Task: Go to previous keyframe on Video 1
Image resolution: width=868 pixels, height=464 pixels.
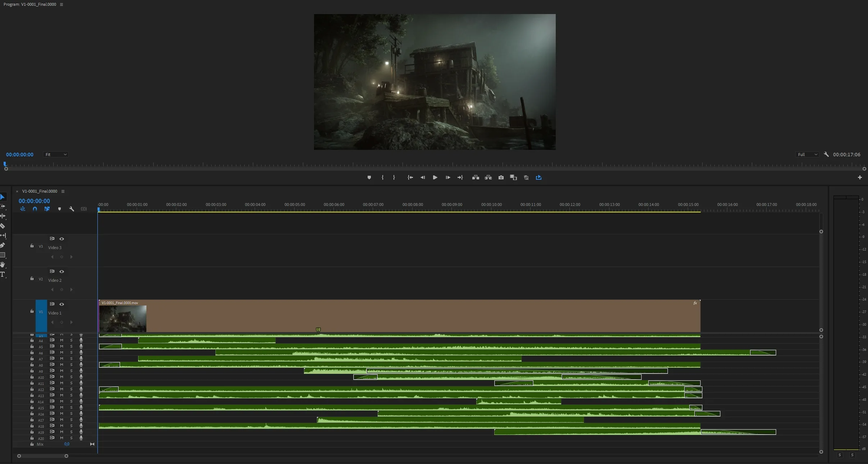Action: (x=52, y=322)
